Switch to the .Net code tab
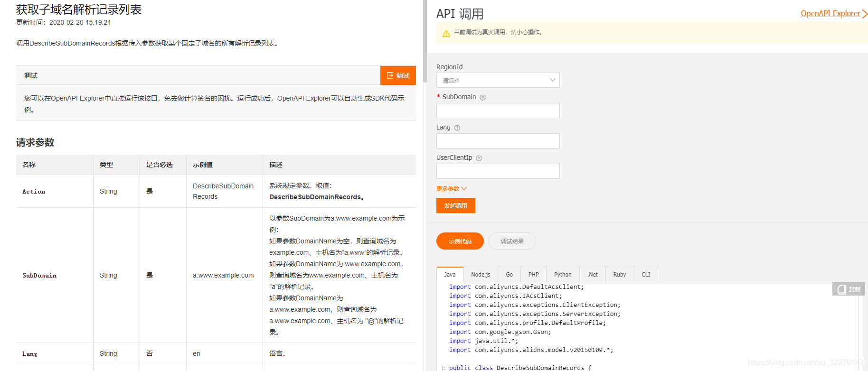Viewport: 868px width, 371px height. (592, 275)
